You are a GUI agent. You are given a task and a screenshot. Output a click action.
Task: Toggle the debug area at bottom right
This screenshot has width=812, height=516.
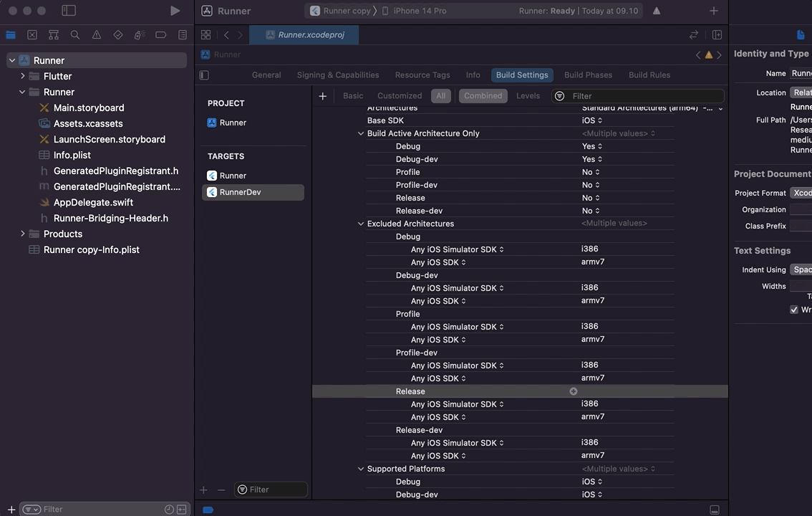pyautogui.click(x=714, y=510)
